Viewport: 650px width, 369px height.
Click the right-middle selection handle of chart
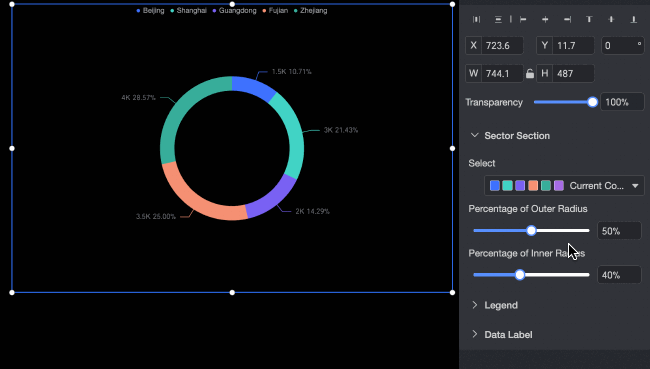452,148
